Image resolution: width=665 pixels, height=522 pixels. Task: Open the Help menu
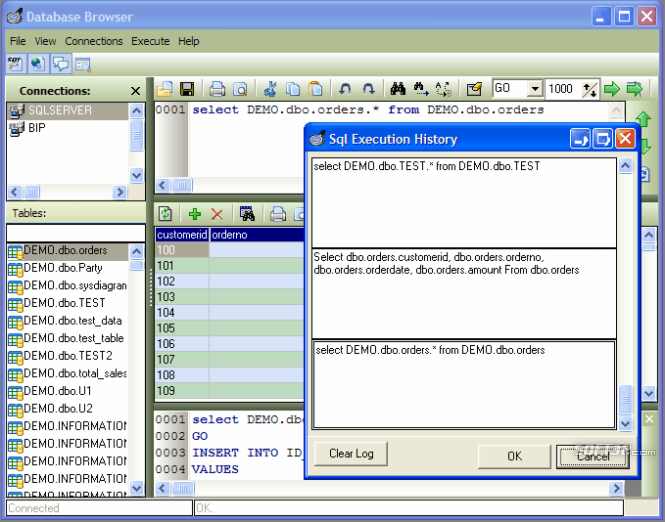pyautogui.click(x=189, y=41)
